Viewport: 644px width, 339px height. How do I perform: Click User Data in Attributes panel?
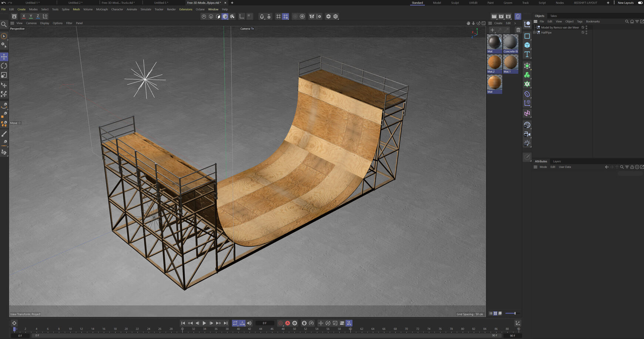tap(565, 167)
